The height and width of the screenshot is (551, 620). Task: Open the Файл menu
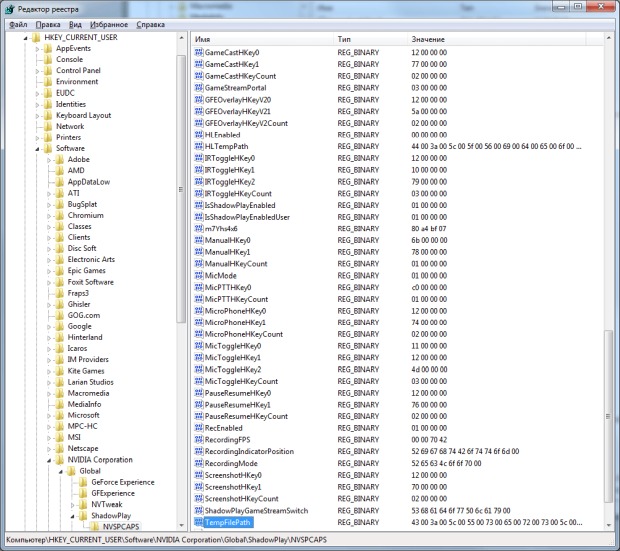[18, 25]
